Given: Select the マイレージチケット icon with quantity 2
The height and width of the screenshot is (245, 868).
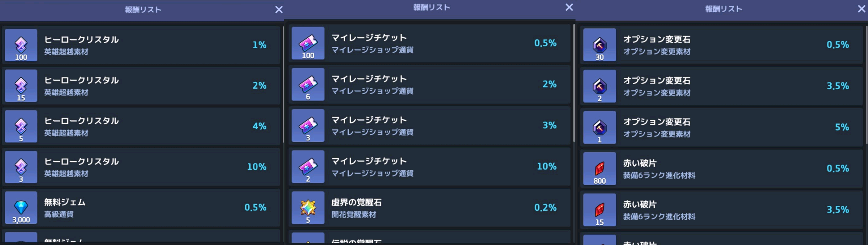Looking at the screenshot, I should pos(308,167).
